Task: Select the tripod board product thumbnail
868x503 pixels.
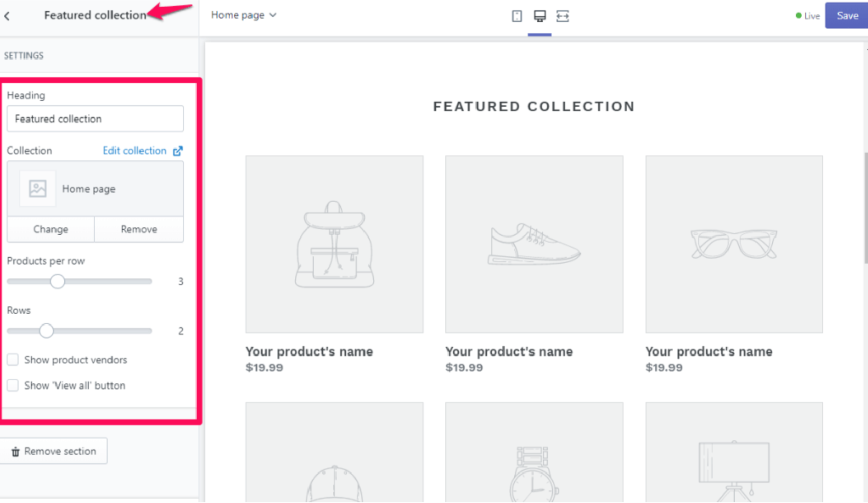Action: point(734,453)
